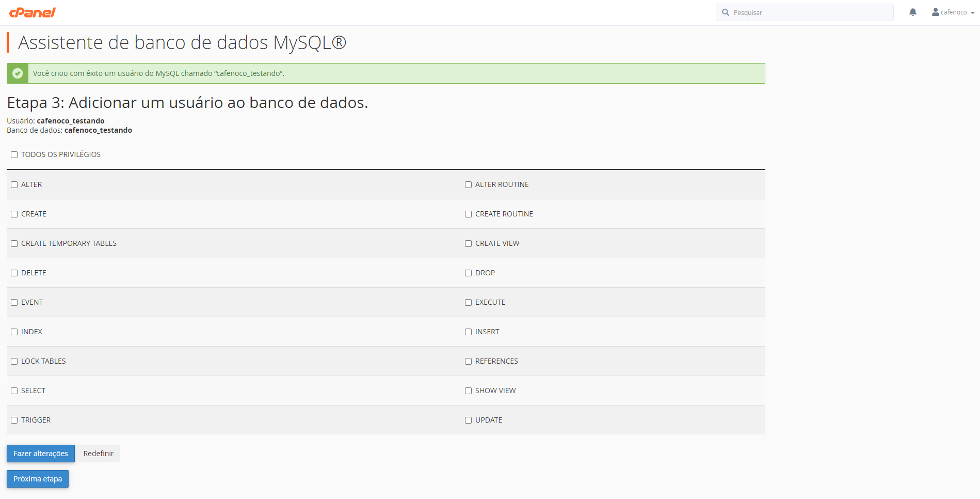Click the green success checkmark icon
This screenshot has width=980, height=499.
click(x=18, y=73)
